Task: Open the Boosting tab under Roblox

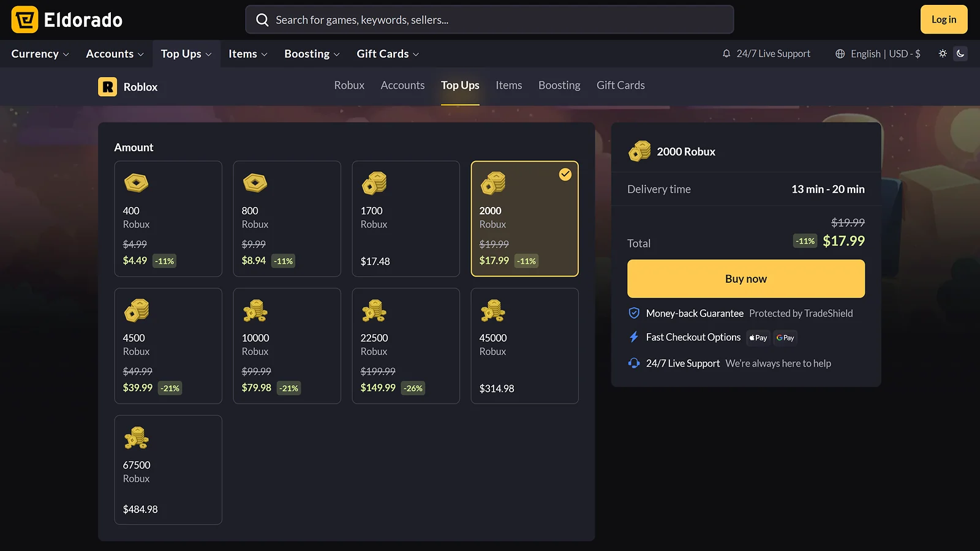Action: click(x=559, y=85)
